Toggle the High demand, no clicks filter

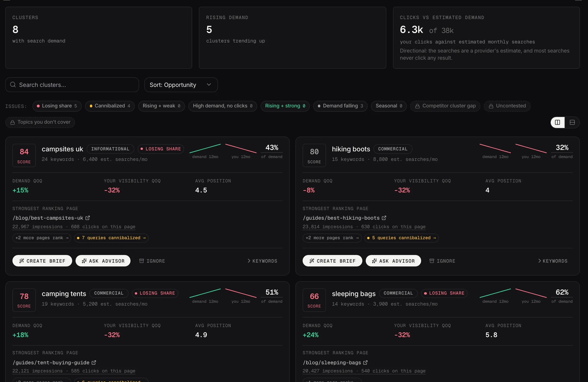pyautogui.click(x=223, y=106)
